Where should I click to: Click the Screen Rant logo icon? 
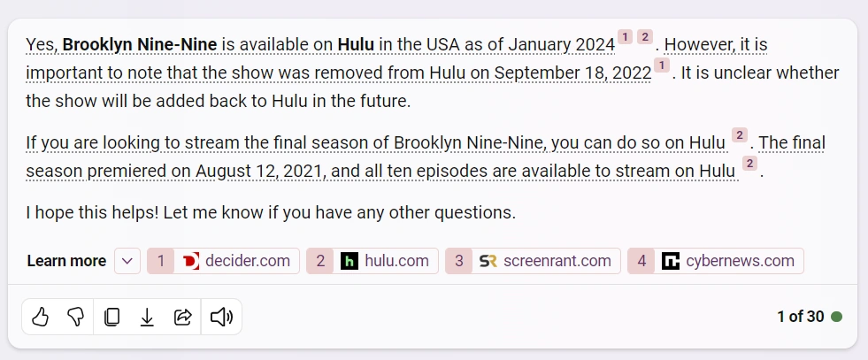[x=488, y=261]
